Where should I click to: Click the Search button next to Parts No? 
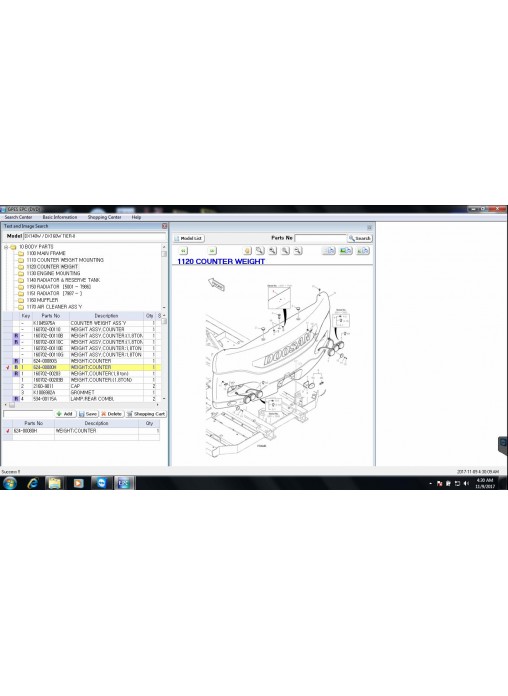pos(360,238)
